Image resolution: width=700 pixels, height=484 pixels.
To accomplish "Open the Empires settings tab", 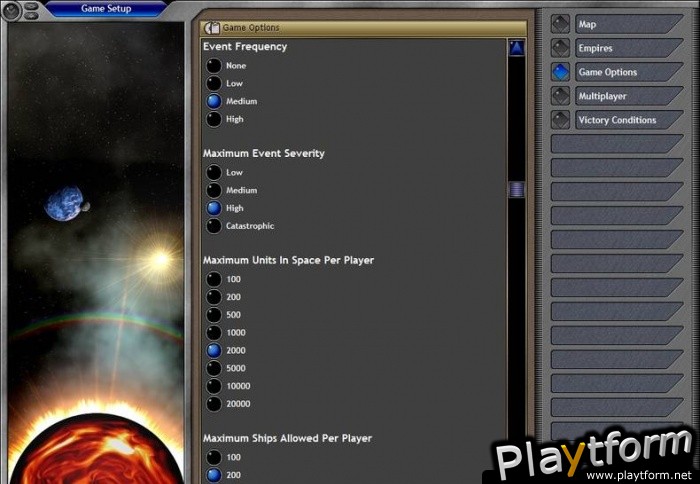I will coord(629,48).
